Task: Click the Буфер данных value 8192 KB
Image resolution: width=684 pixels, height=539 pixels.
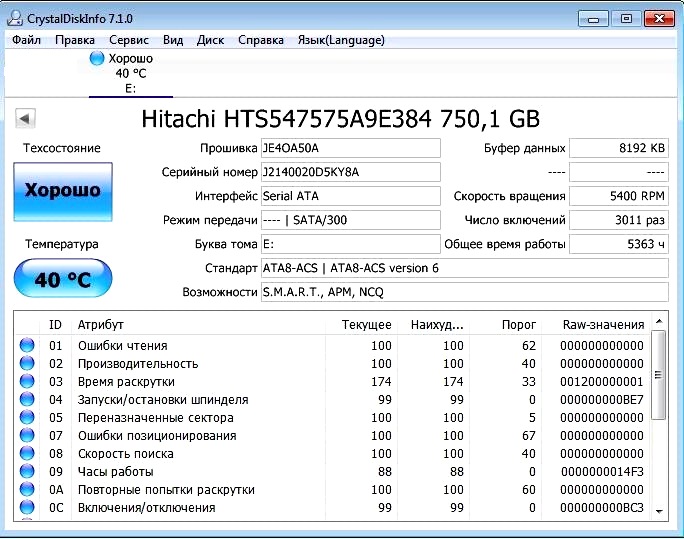Action: click(x=619, y=148)
